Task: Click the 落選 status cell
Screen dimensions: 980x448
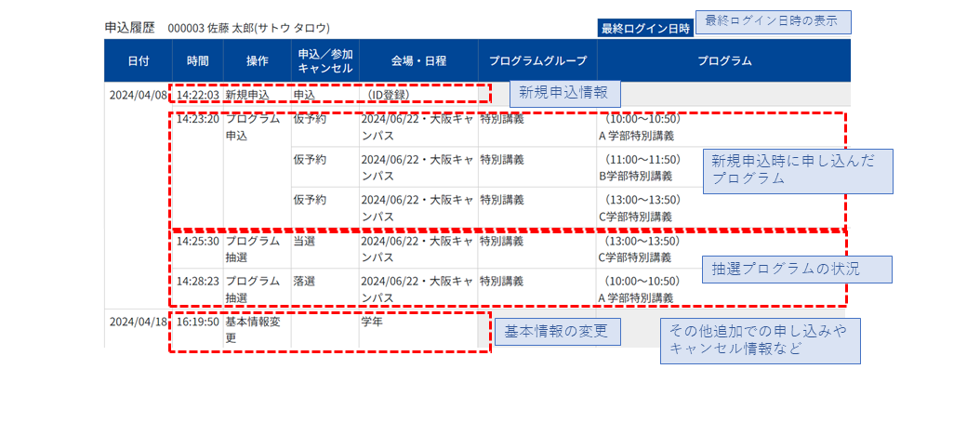Action: click(304, 282)
